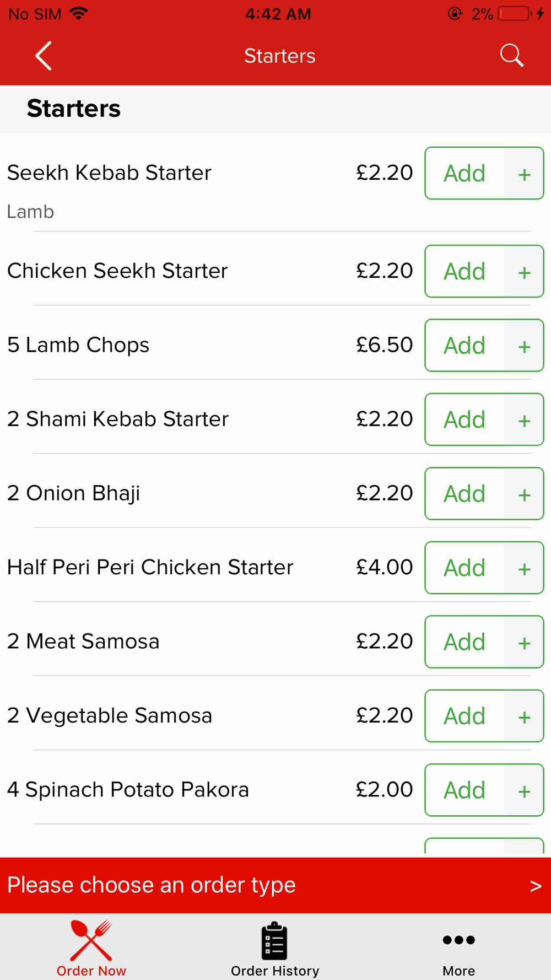Tap plus icon for 4 Spinach Potato Pakora
The width and height of the screenshot is (551, 980).
point(524,790)
